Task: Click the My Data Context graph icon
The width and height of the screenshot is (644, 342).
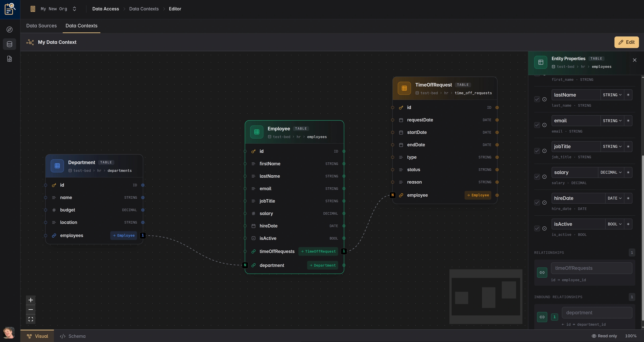Action: click(x=30, y=42)
